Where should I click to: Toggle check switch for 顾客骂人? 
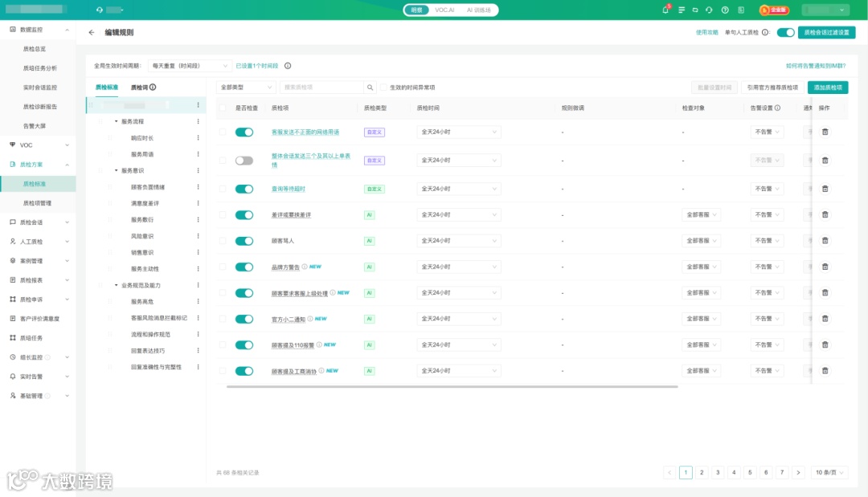[244, 241]
